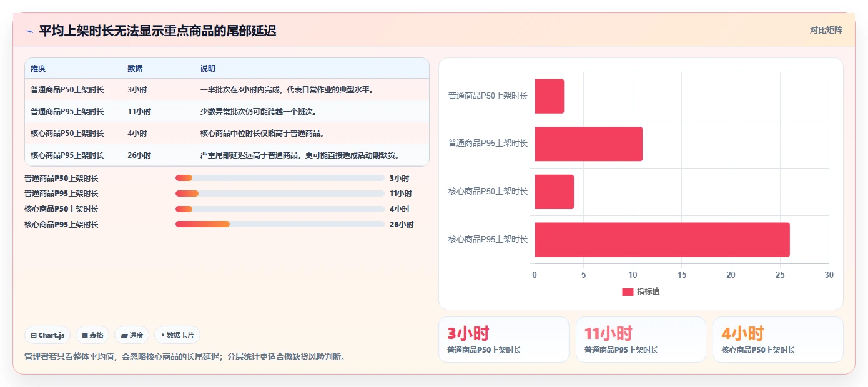Click table cell 核心商品P95上架时长
868x387 pixels.
coord(67,155)
